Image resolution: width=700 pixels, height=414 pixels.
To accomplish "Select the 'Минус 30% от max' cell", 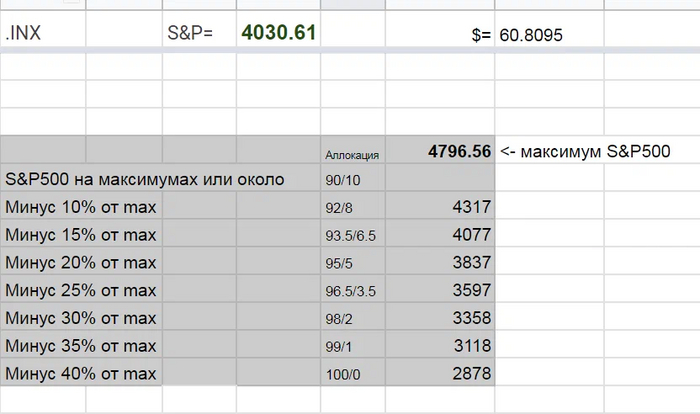I will pyautogui.click(x=82, y=318).
